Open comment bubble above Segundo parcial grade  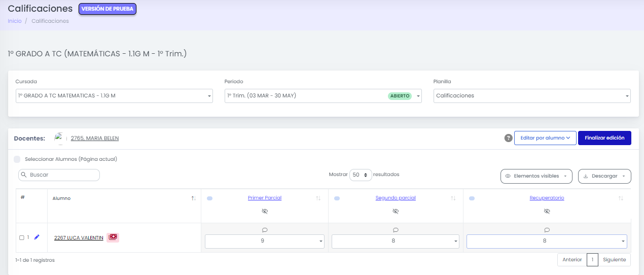tap(396, 230)
